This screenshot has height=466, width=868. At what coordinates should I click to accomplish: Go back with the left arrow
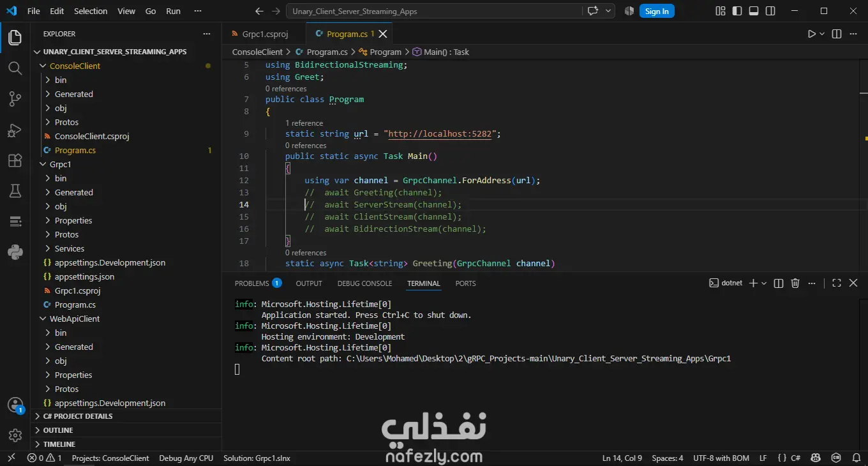(259, 11)
